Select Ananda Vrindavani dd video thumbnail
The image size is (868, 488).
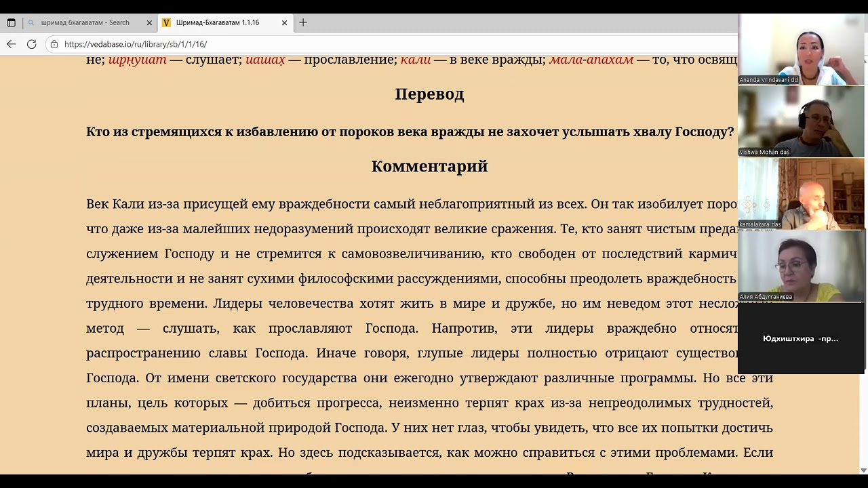pyautogui.click(x=801, y=49)
